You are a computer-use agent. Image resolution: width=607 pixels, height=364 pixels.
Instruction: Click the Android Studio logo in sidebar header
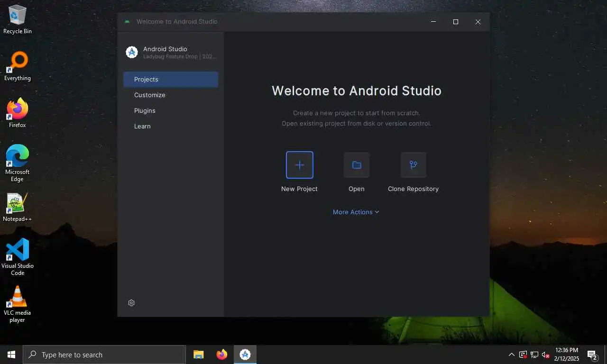(132, 52)
